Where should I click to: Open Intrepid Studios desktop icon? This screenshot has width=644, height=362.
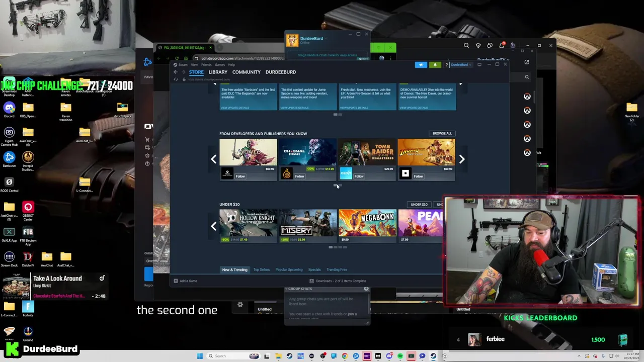28,161
